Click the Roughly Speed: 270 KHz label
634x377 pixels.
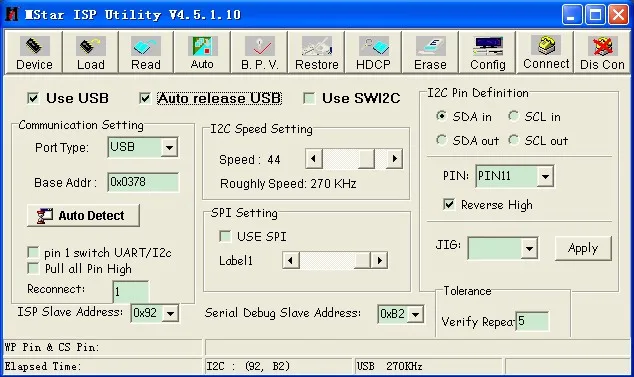click(x=288, y=184)
